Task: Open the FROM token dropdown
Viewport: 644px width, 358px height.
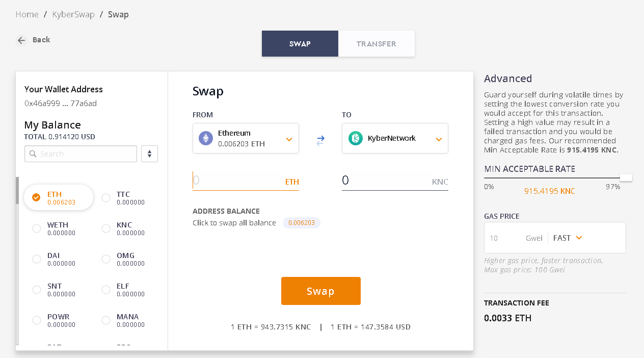Action: click(289, 138)
